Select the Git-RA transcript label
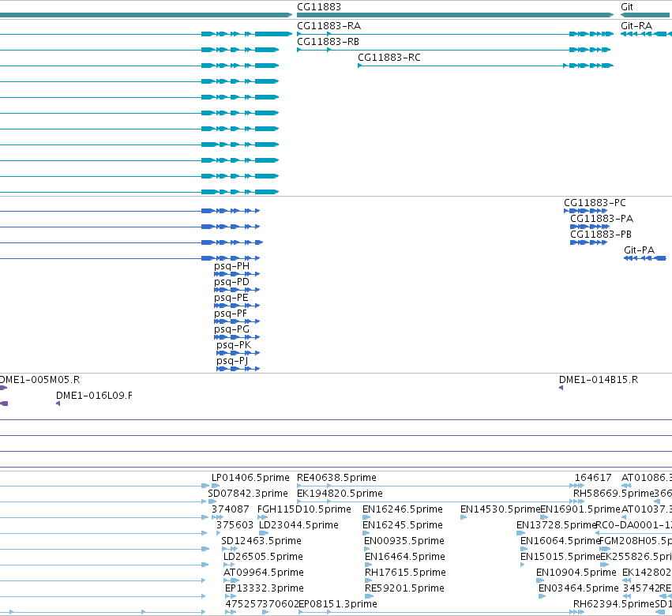 [x=636, y=26]
